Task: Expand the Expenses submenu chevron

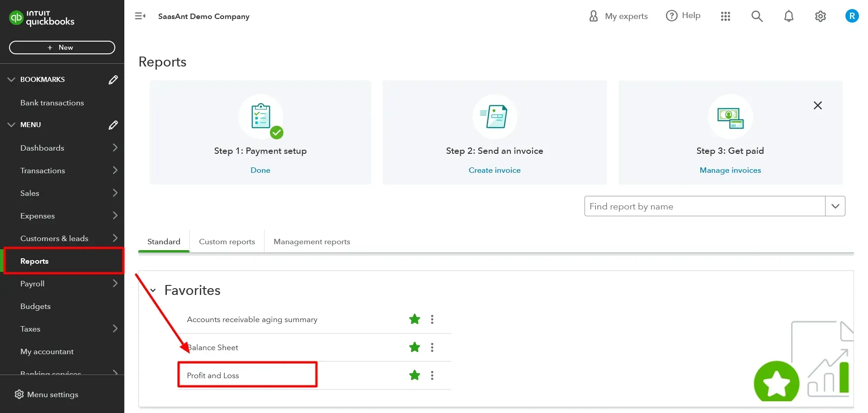Action: point(115,215)
